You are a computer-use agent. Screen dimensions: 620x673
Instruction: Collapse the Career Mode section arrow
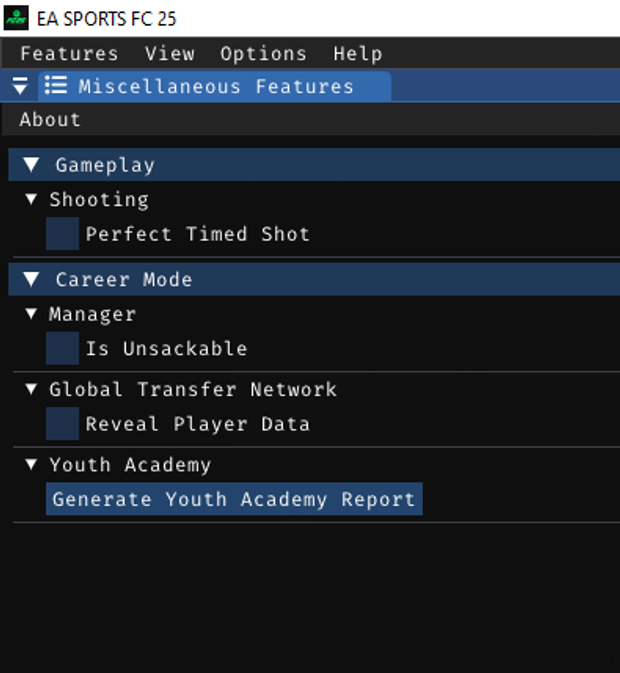(x=32, y=280)
